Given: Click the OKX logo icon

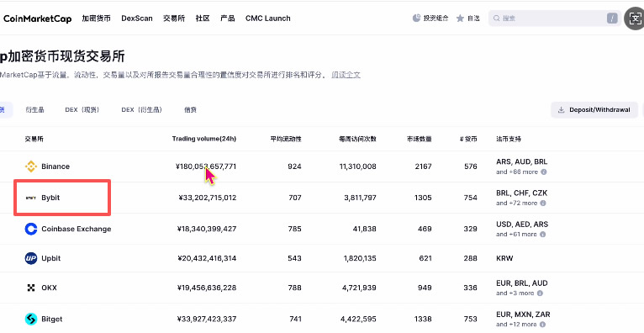Looking at the screenshot, I should click(x=31, y=288).
